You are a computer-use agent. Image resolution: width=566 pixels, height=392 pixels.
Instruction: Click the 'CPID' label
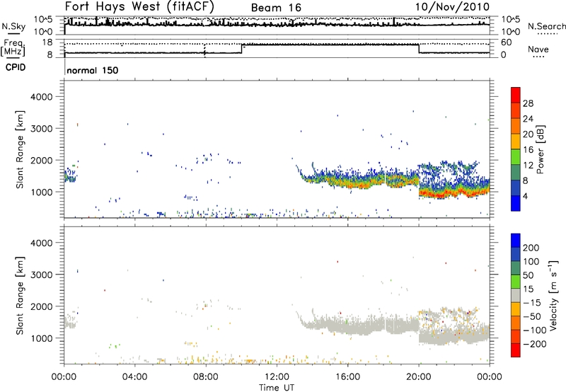click(x=16, y=67)
